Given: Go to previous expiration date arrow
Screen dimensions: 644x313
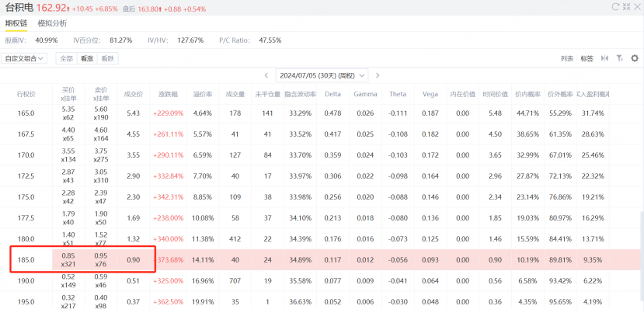Looking at the screenshot, I should point(266,75).
